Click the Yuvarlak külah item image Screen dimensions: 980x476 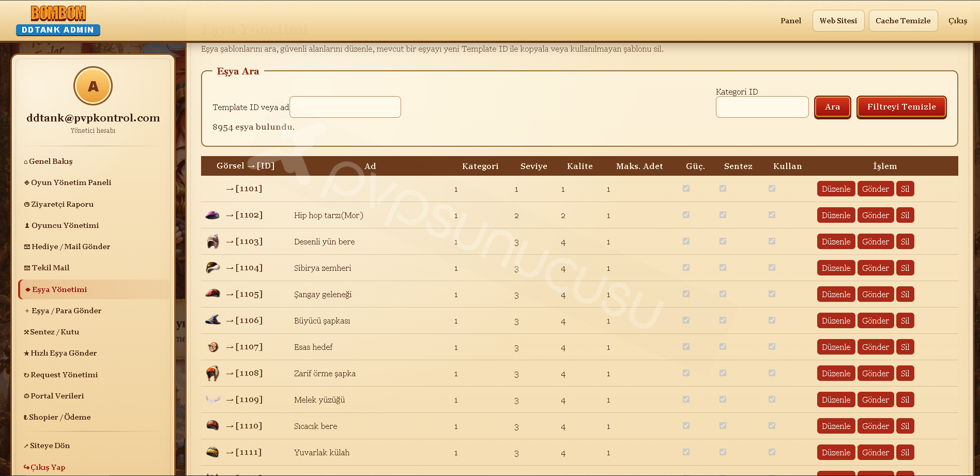point(212,452)
